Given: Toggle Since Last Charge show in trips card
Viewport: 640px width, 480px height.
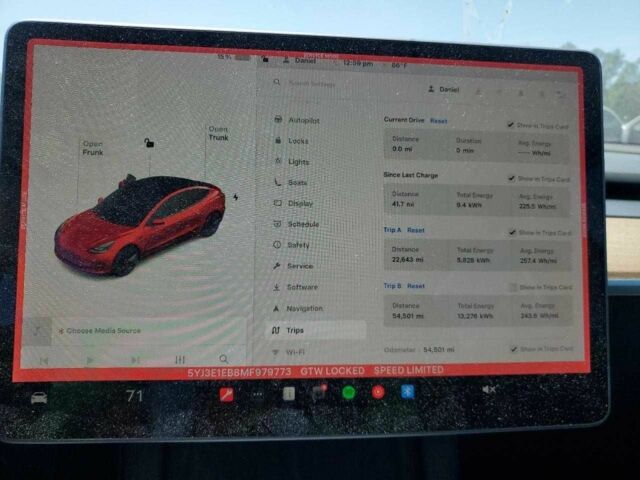Looking at the screenshot, I should (x=511, y=178).
